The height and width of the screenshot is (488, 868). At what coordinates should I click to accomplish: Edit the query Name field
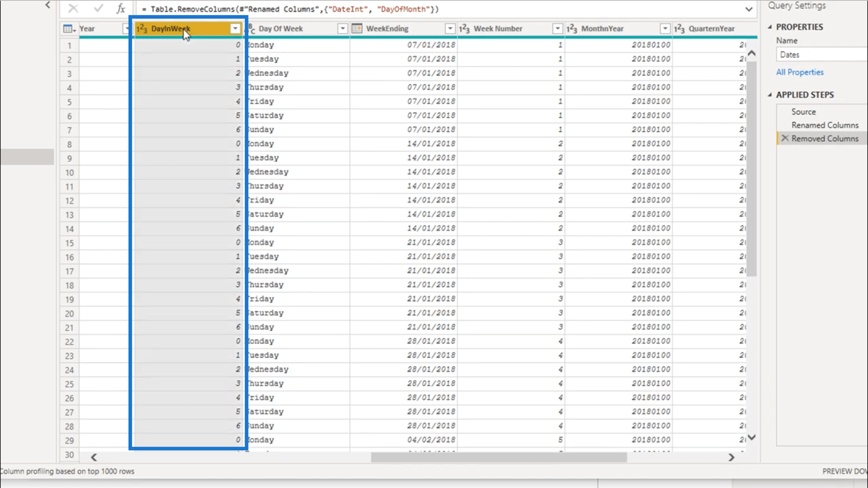(821, 54)
